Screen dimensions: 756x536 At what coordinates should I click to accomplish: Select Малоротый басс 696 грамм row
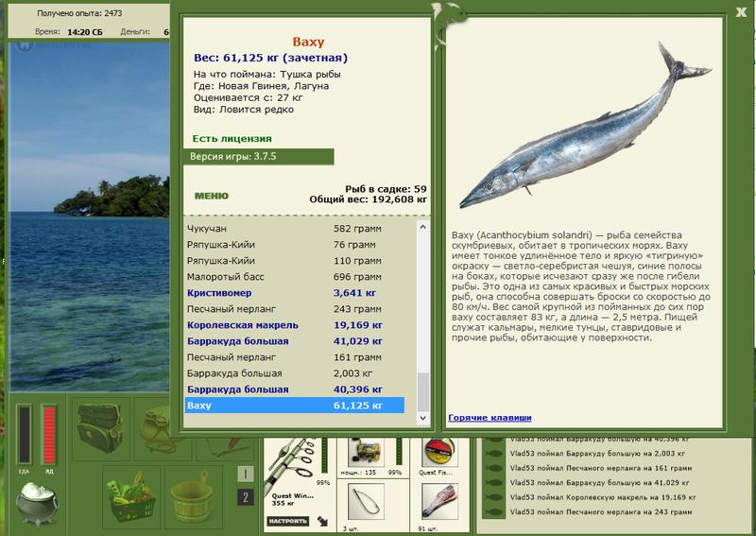coord(295,277)
